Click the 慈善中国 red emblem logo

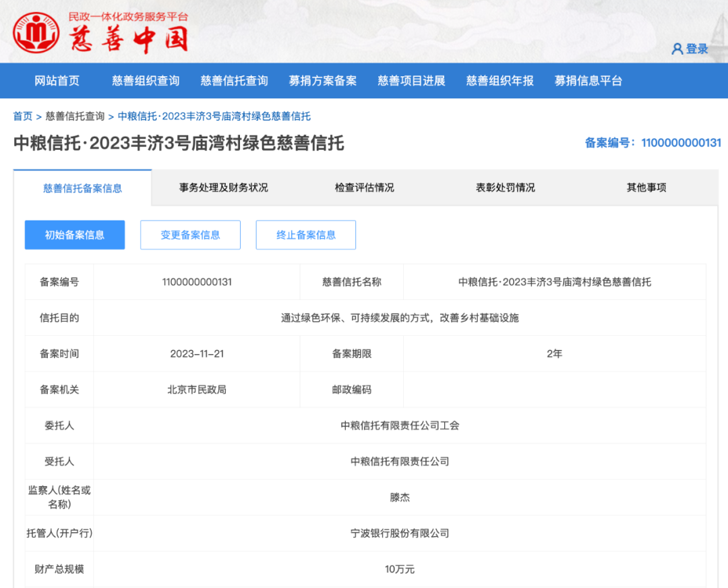tap(36, 32)
